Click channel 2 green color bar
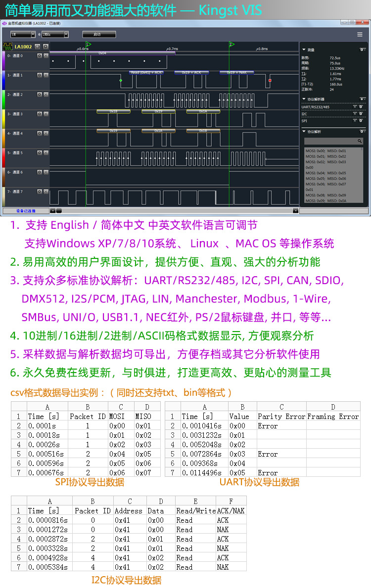371x588 pixels. point(4,99)
